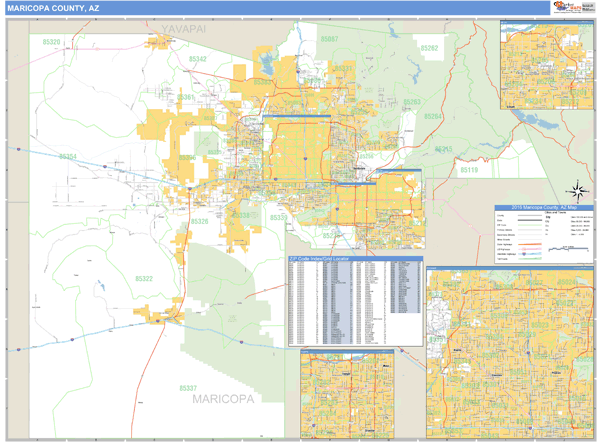
Task: Click the "2015 Maricopa County, AZ Map" legend title
Action: (x=544, y=207)
